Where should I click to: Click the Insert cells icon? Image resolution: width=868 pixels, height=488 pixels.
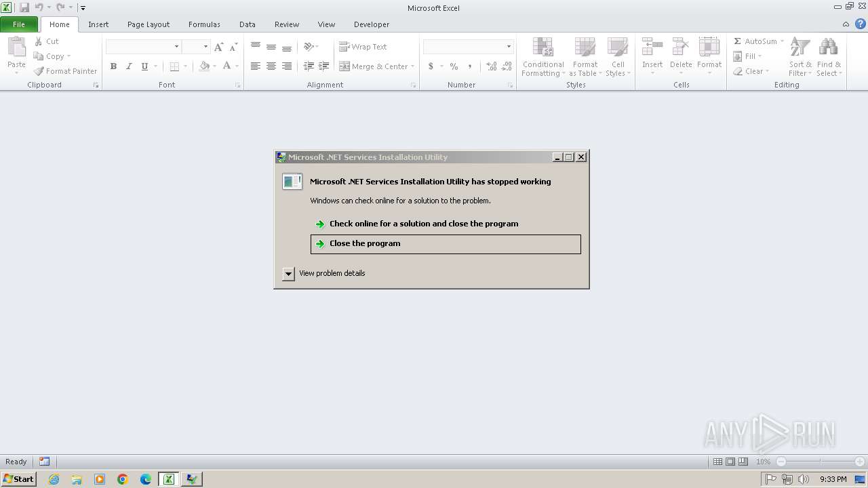tap(652, 47)
